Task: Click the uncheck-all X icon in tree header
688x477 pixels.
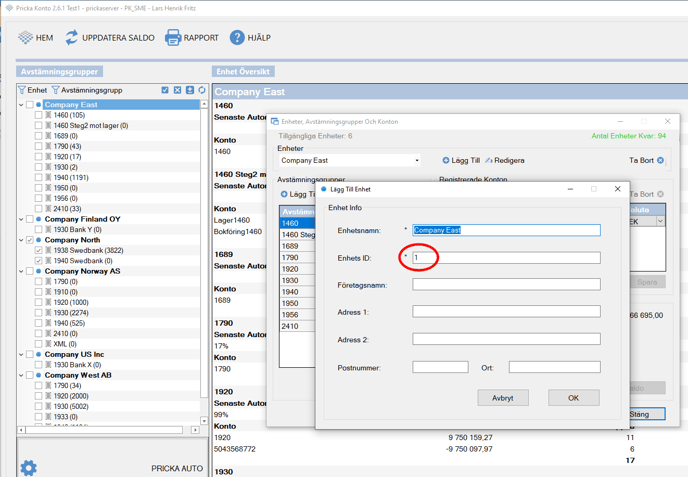Action: click(x=177, y=90)
